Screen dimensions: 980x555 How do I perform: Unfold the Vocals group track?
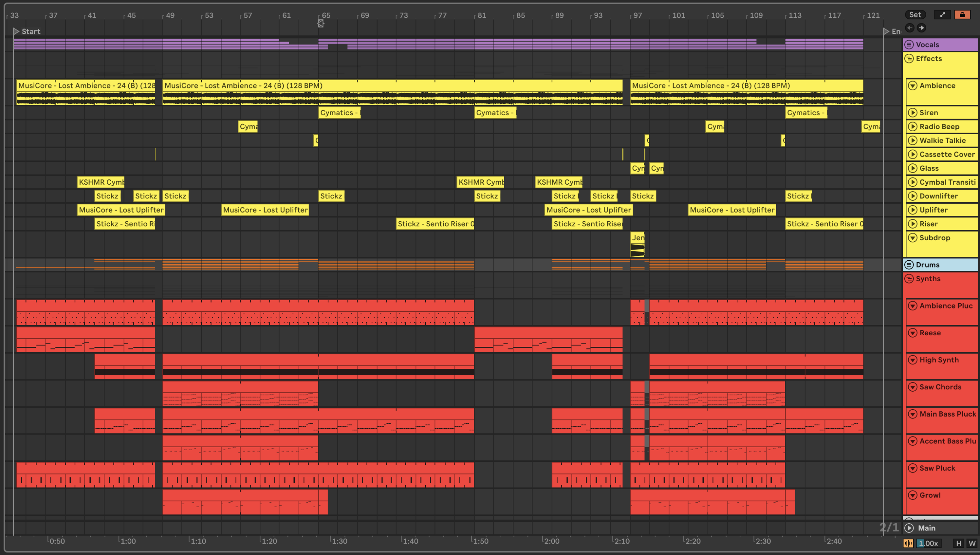909,45
